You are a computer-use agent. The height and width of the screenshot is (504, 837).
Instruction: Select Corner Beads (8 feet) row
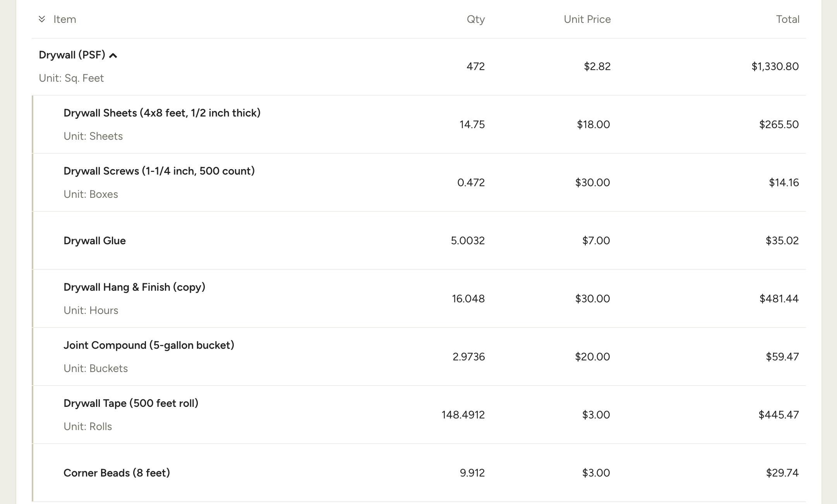[419, 473]
